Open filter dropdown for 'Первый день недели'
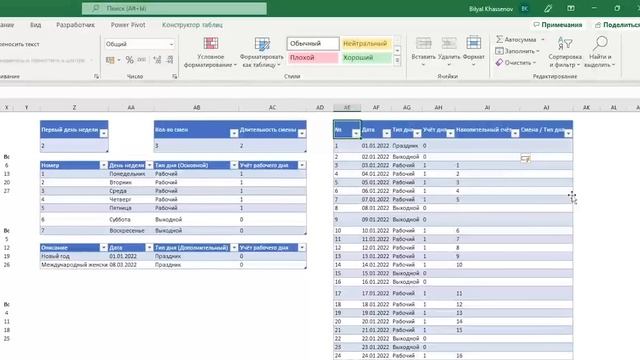This screenshot has width=640, height=360. click(104, 133)
